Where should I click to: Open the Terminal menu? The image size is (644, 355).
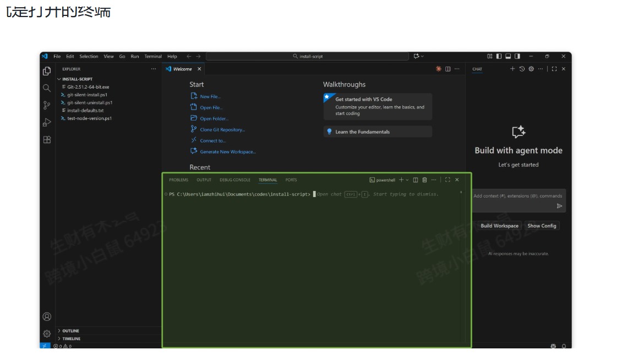pos(153,56)
